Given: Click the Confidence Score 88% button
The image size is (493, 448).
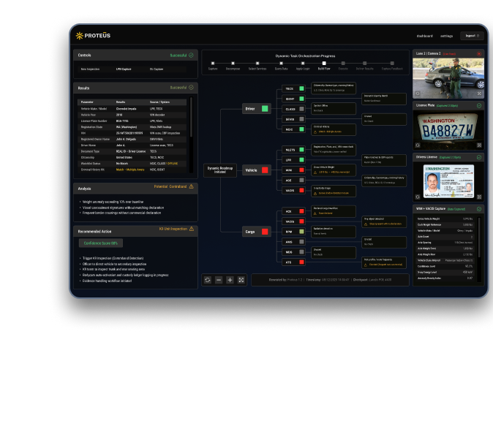Looking at the screenshot, I should click(x=101, y=243).
